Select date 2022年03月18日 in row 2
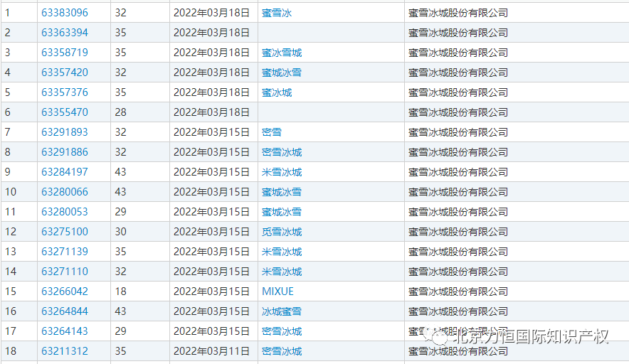This screenshot has height=364, width=629. coord(212,33)
